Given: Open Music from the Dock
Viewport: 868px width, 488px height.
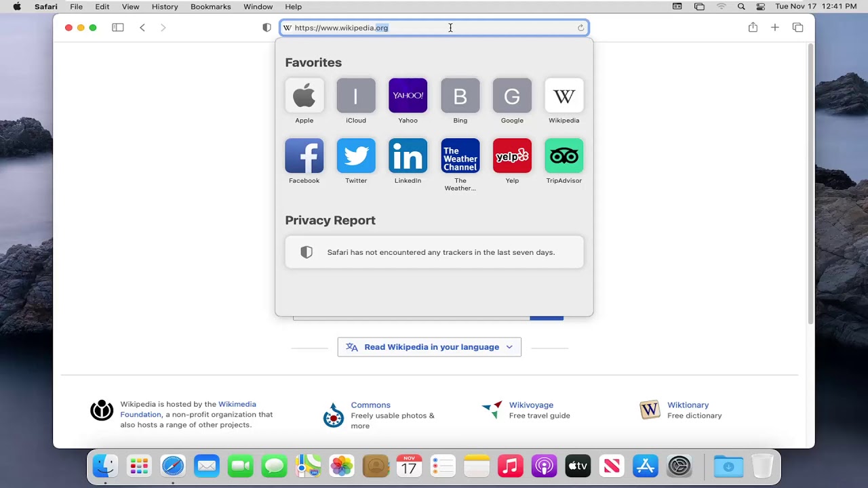Looking at the screenshot, I should click(x=511, y=466).
